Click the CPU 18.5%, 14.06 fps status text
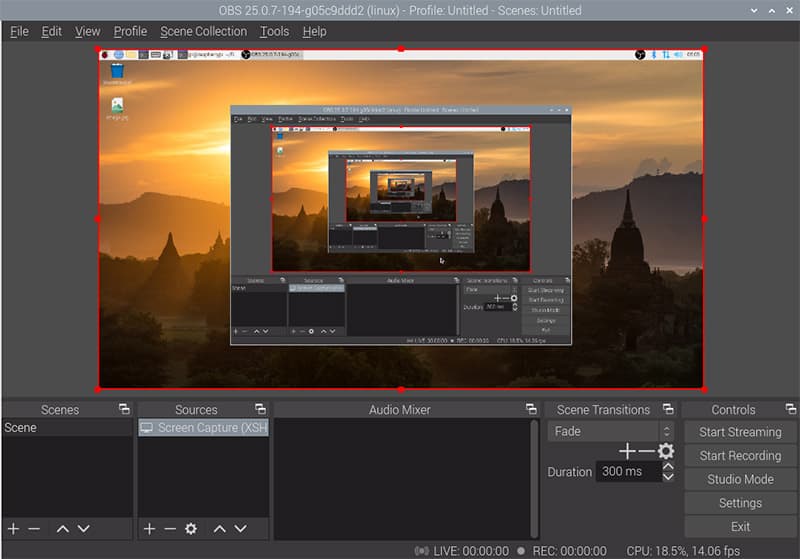Viewport: 800px width, 559px height. pyautogui.click(x=683, y=551)
